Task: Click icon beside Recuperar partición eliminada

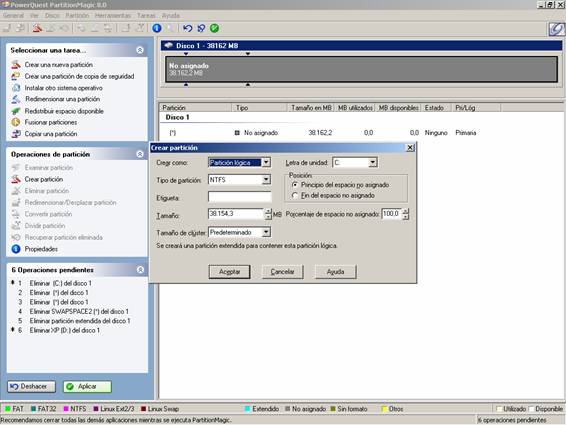Action: point(16,237)
